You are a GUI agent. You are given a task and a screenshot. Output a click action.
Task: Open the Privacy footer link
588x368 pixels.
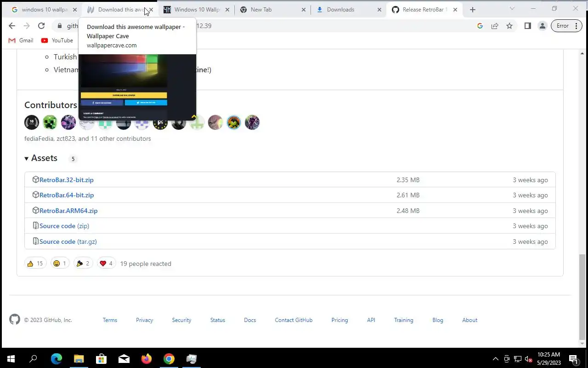144,320
